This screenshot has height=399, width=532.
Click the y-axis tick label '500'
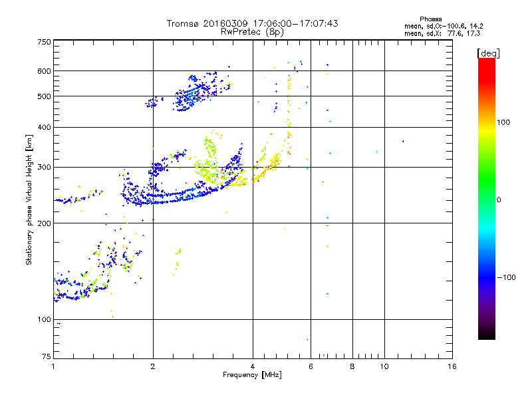(44, 96)
